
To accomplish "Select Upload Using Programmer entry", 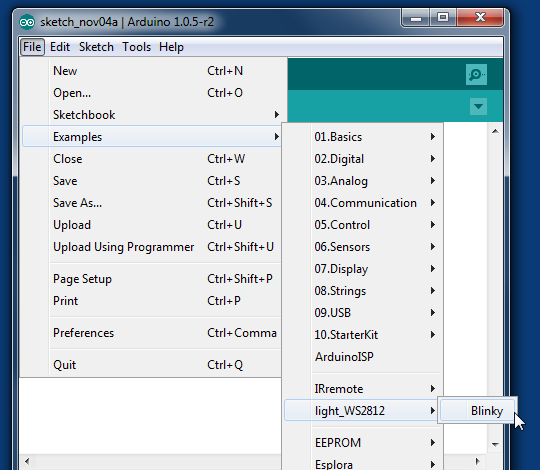I will [152, 247].
